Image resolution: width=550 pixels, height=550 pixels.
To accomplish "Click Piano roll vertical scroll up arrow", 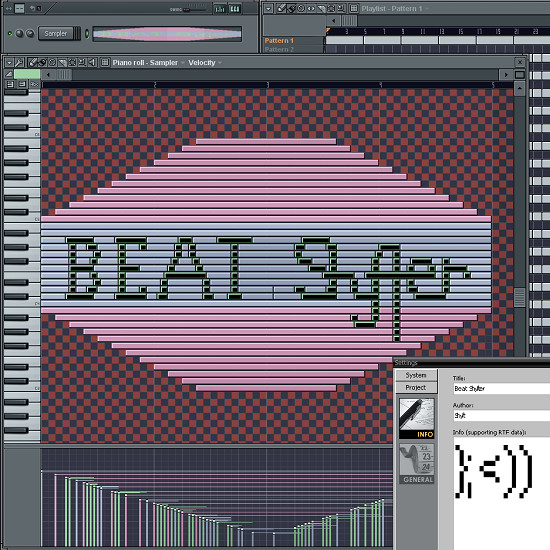I will (519, 88).
